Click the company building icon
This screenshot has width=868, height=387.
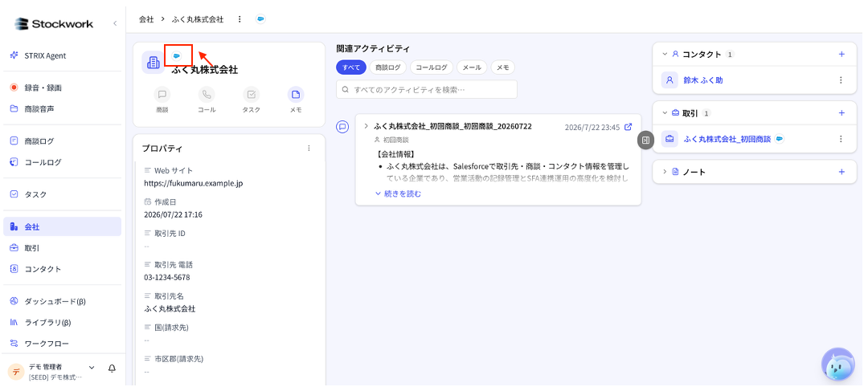pyautogui.click(x=154, y=63)
